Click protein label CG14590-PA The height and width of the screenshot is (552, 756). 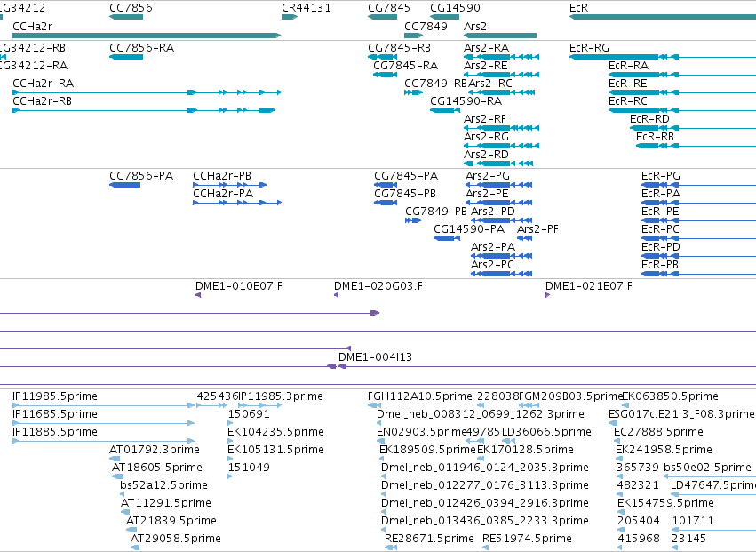[469, 229]
